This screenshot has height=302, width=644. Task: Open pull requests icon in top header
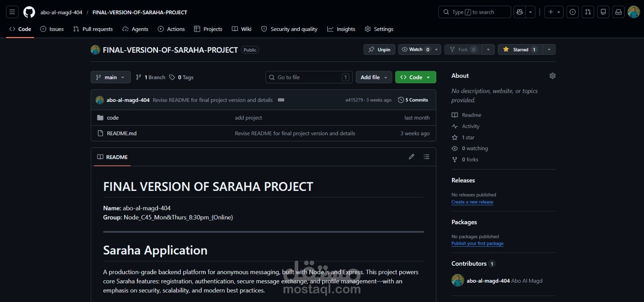(588, 12)
